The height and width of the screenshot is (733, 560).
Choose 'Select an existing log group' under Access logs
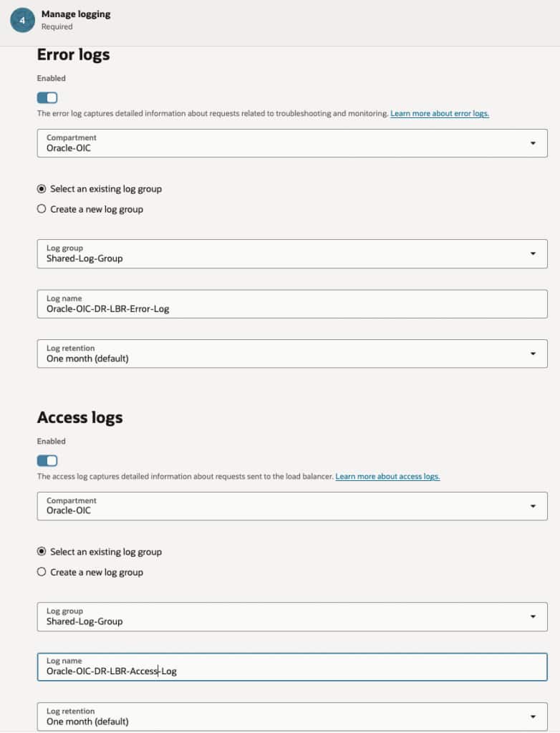tap(42, 552)
